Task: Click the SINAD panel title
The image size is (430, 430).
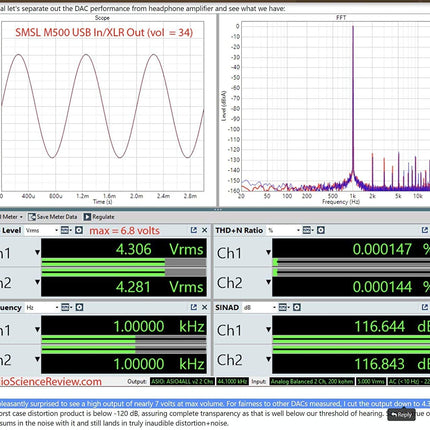Action: click(227, 307)
